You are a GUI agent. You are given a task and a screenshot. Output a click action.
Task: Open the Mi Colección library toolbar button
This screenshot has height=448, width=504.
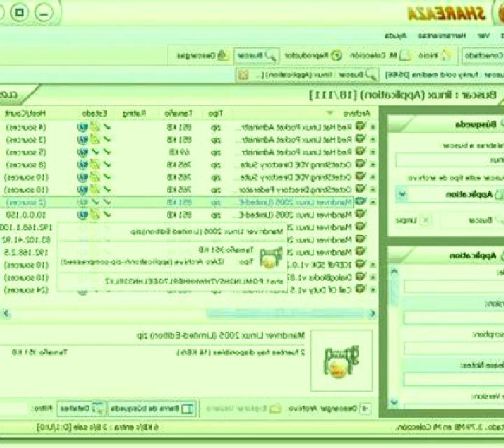380,55
